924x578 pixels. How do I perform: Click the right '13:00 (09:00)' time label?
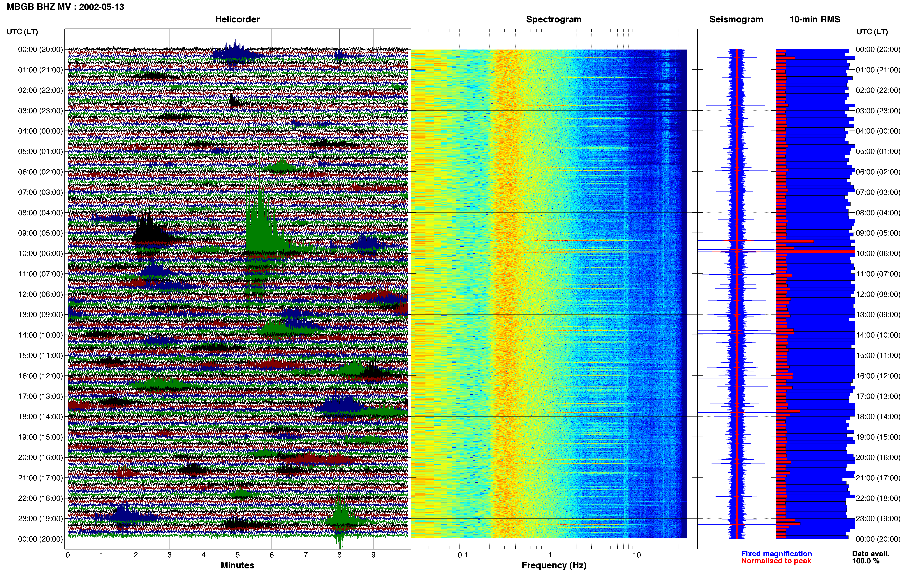[x=878, y=315]
